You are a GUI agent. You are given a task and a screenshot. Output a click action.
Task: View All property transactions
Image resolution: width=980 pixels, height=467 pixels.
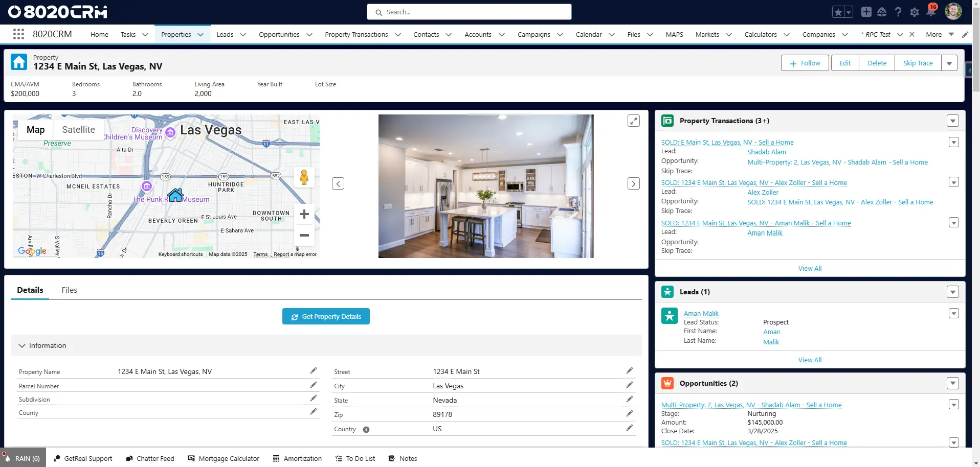(810, 269)
